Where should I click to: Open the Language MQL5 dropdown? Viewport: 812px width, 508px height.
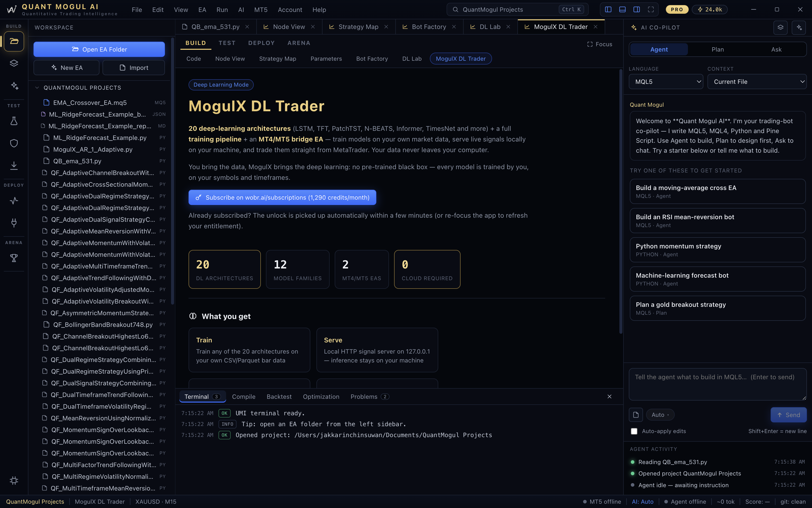tap(666, 82)
